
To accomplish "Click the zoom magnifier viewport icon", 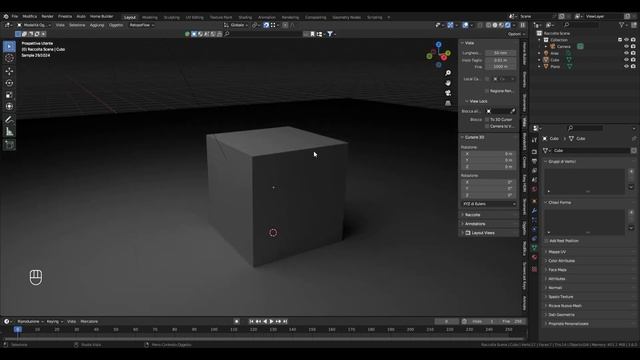I will [x=448, y=73].
